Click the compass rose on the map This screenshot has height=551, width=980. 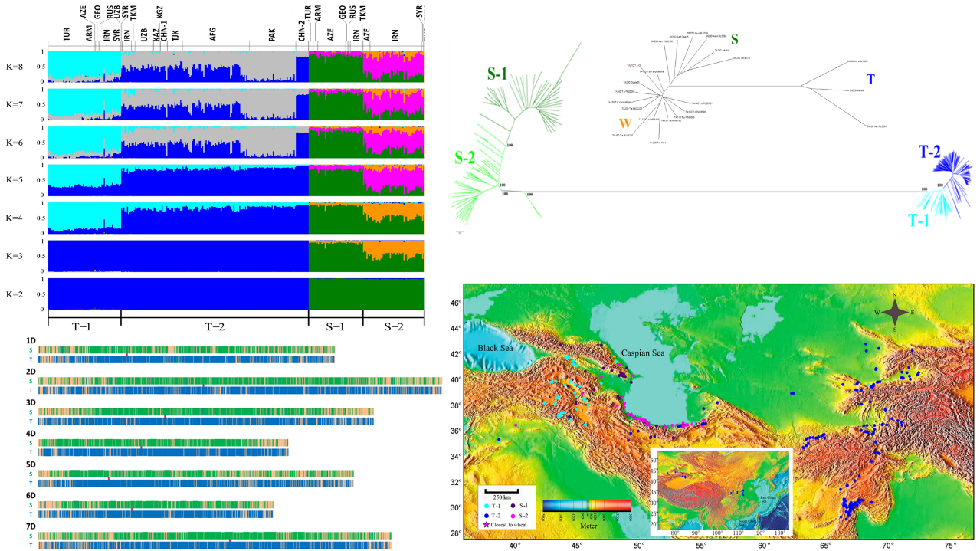(893, 312)
